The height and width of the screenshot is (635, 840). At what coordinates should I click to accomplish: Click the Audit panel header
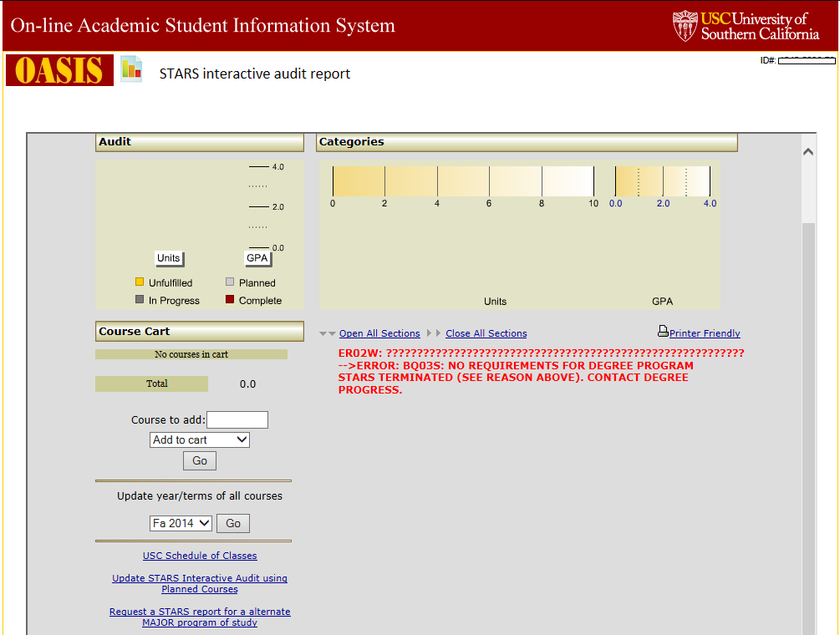(199, 142)
